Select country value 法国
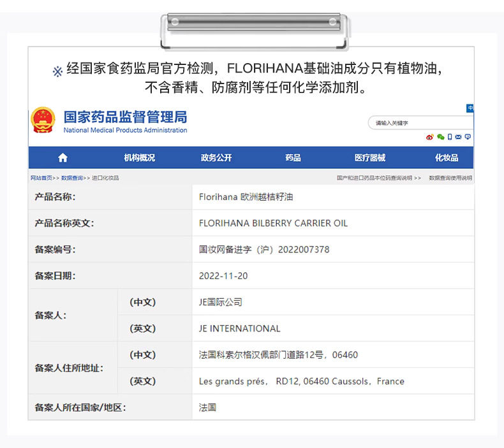This screenshot has height=448, width=504. click(x=207, y=408)
